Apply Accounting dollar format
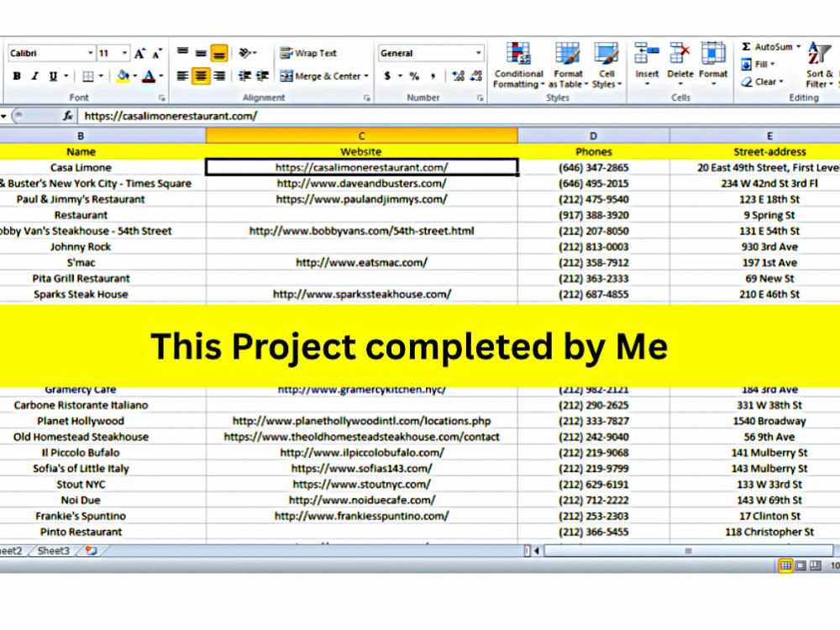Screen dimensions: 840x630 tap(386, 76)
